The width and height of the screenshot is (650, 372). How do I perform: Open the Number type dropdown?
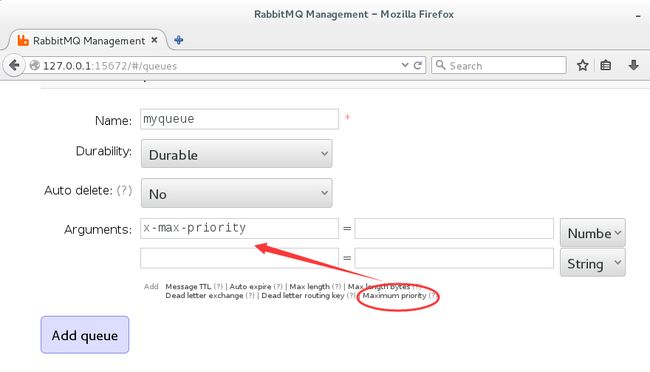click(x=593, y=233)
